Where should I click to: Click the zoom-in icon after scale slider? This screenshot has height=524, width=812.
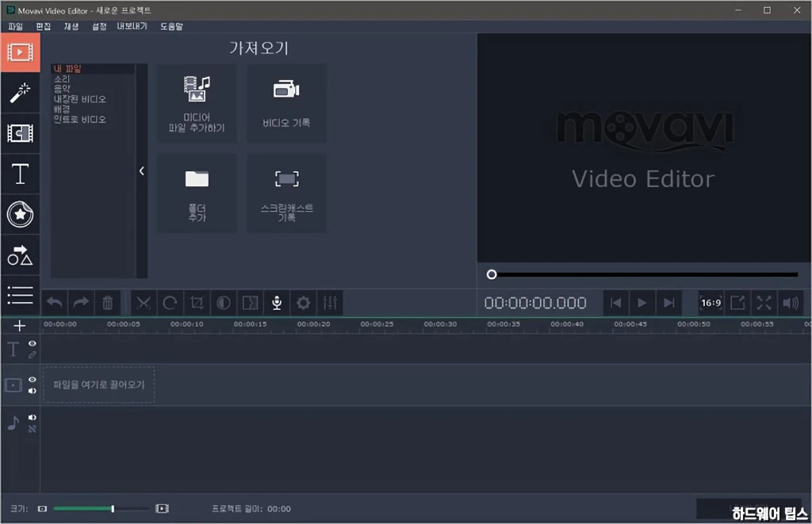pos(162,509)
